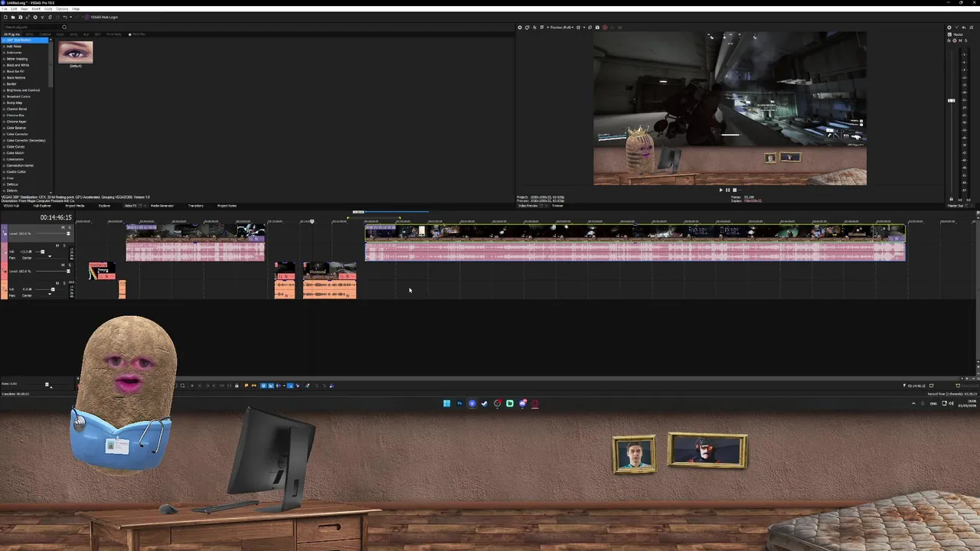Viewport: 980px width, 551px height.
Task: Stop playback in the video preview
Action: pos(734,190)
